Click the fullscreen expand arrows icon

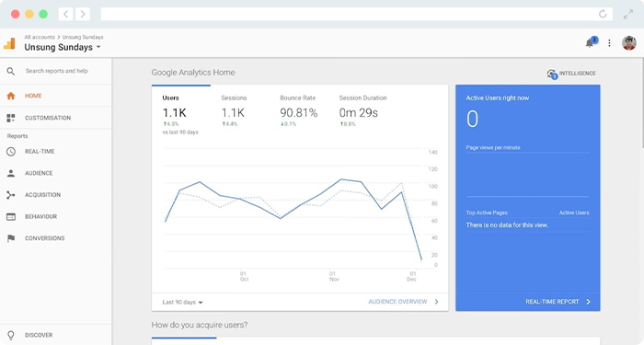[628, 15]
